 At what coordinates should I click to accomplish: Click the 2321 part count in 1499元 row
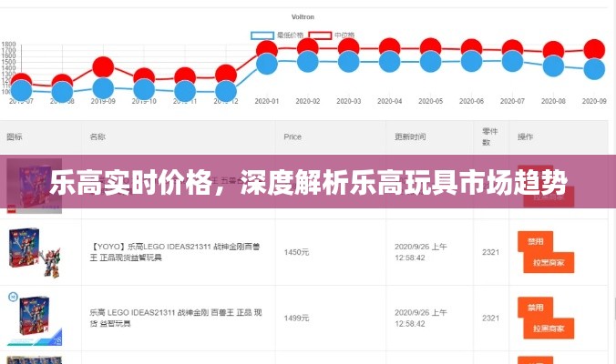(x=490, y=318)
